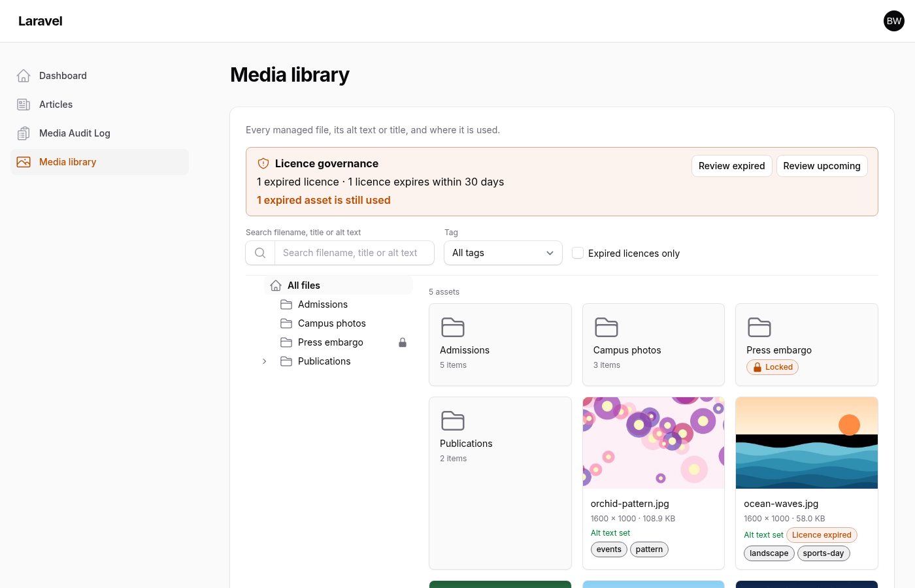Click the Media library picture icon

(x=24, y=162)
